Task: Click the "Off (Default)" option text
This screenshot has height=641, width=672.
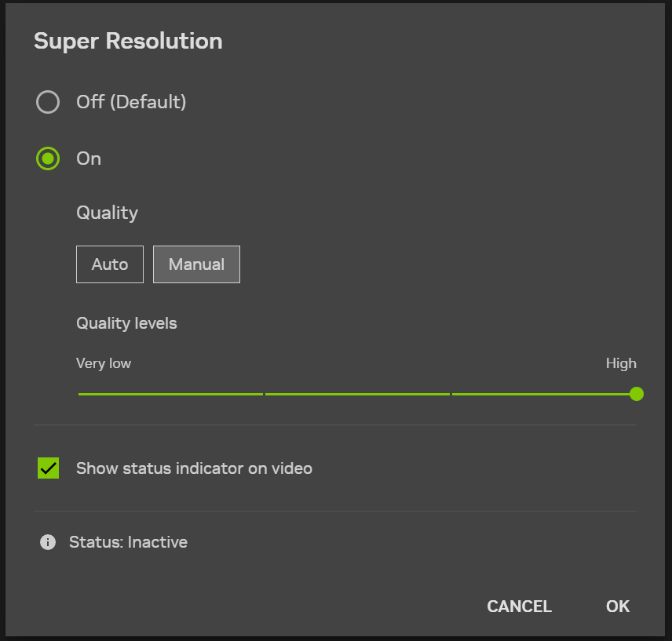Action: point(131,102)
